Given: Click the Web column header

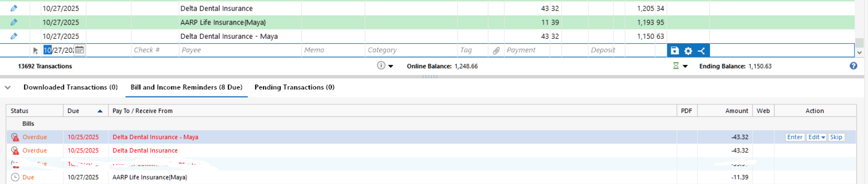Looking at the screenshot, I should click(763, 111).
